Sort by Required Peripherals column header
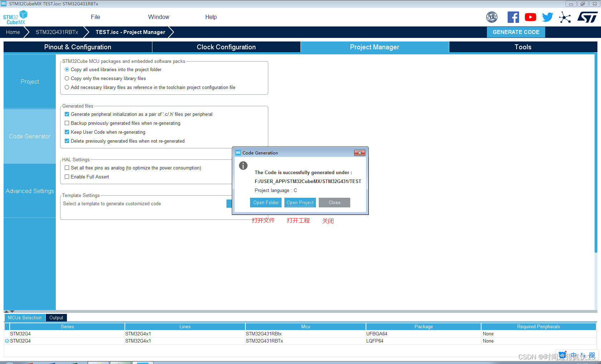601x364 pixels. (539, 326)
